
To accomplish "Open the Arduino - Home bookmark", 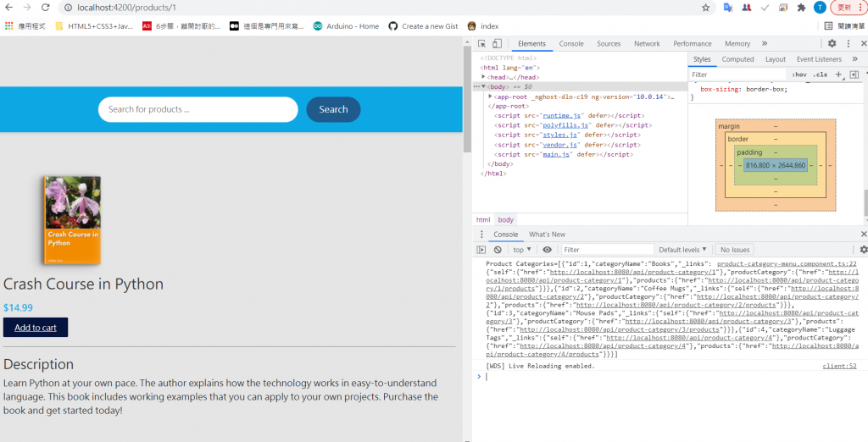I will click(346, 26).
